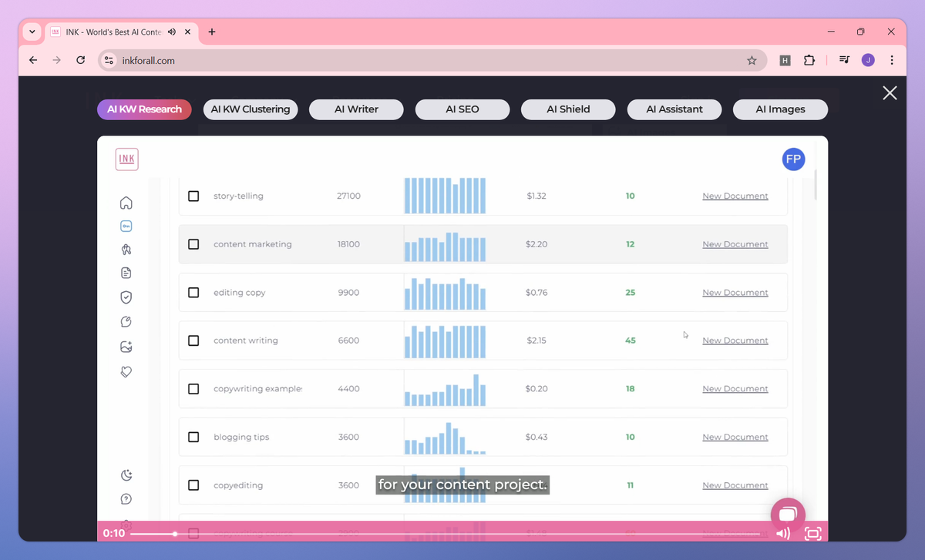Open the circular assistant icon in sidebar
The image size is (925, 560).
click(126, 322)
